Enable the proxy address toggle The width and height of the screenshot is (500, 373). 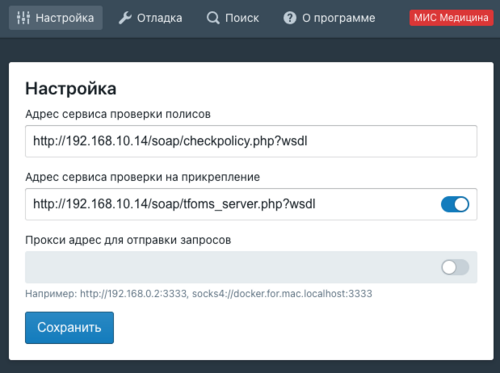pos(455,267)
